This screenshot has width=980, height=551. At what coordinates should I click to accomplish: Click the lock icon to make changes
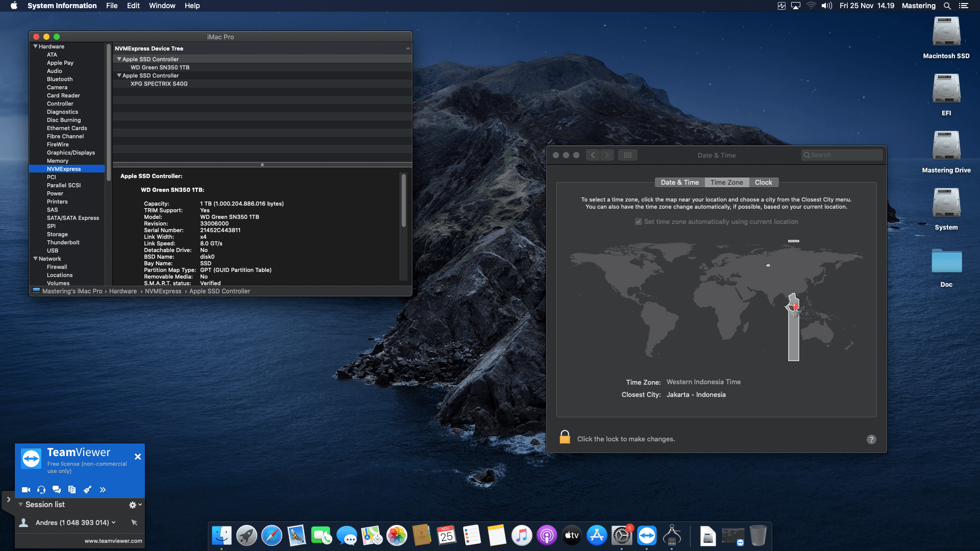[x=565, y=438]
